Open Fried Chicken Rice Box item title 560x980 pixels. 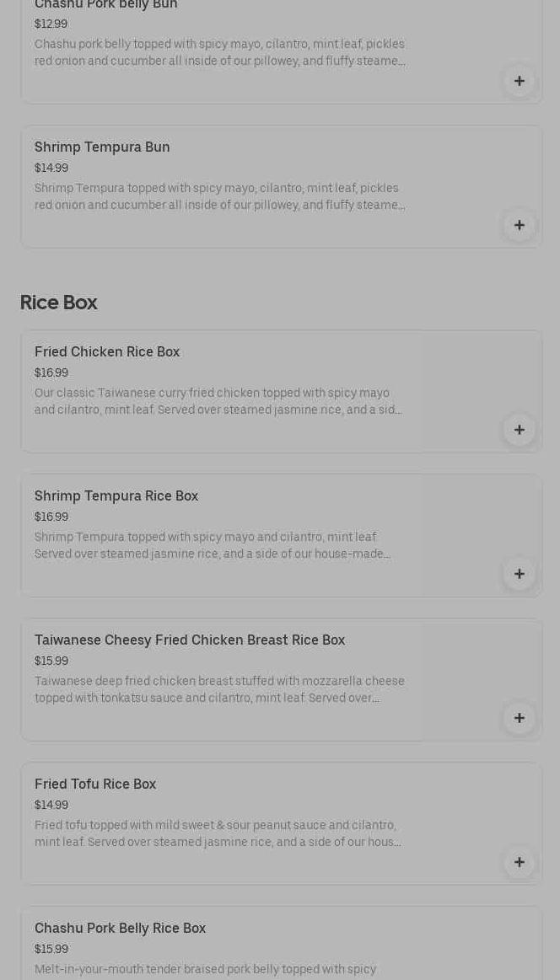[107, 352]
